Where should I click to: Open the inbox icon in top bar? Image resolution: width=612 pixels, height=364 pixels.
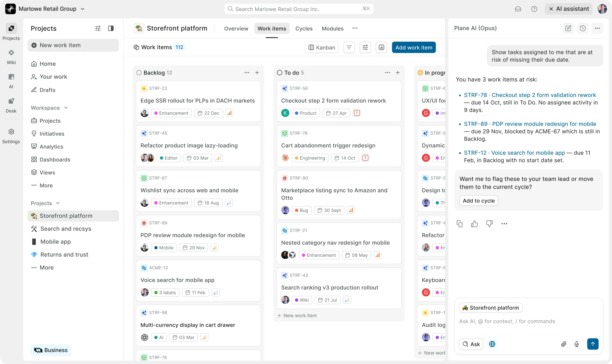(x=518, y=9)
